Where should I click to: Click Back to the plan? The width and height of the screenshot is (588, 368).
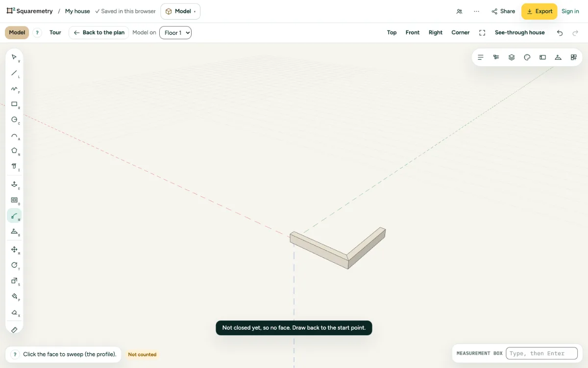pyautogui.click(x=99, y=33)
